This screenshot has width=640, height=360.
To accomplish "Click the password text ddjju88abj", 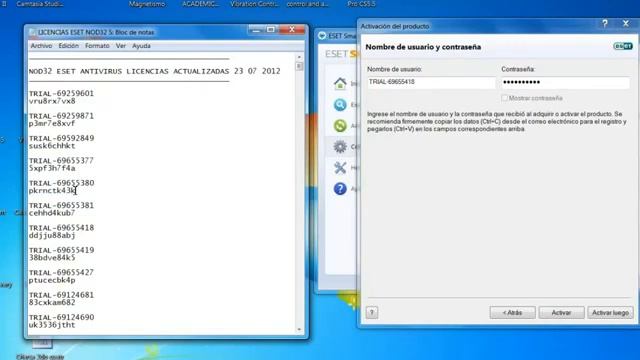I will (x=52, y=236).
